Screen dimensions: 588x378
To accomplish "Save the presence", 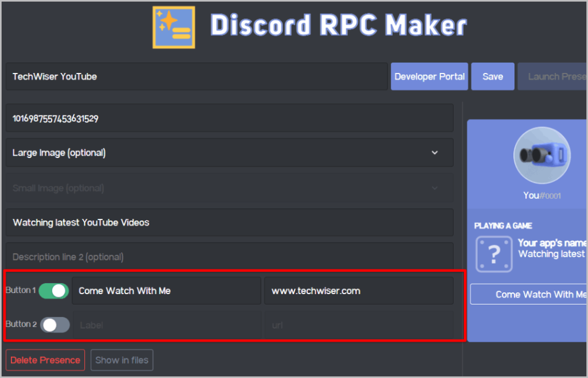I will pyautogui.click(x=493, y=76).
